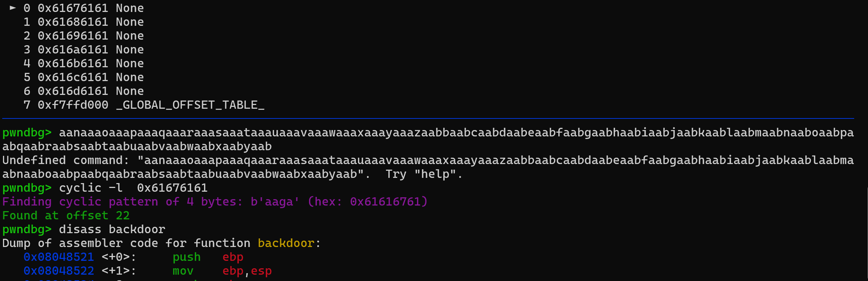This screenshot has width=868, height=281.
Task: Click the first pwndbg prompt
Action: [x=27, y=133]
